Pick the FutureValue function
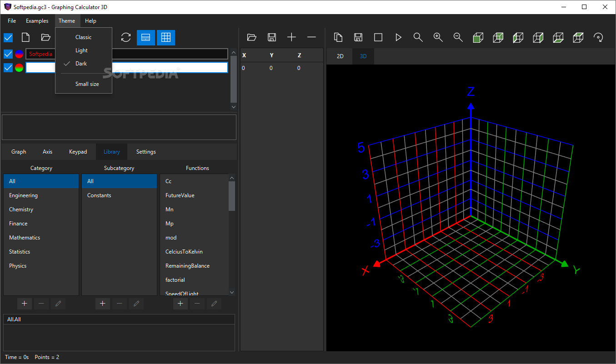The width and height of the screenshot is (616, 364). point(194,195)
